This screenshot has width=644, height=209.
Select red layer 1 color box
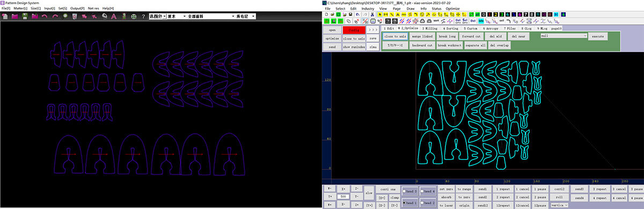tap(489, 15)
